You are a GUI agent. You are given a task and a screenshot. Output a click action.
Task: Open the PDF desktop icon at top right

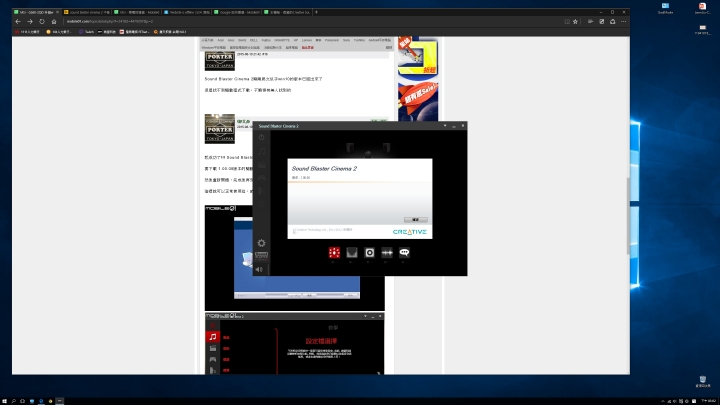tap(702, 8)
